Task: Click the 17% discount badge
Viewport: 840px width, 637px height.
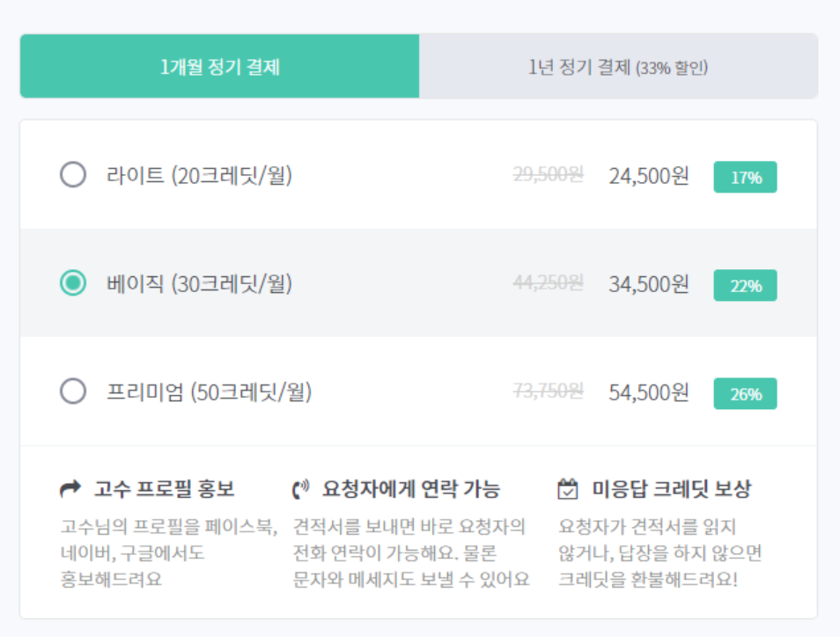Action: coord(745,177)
